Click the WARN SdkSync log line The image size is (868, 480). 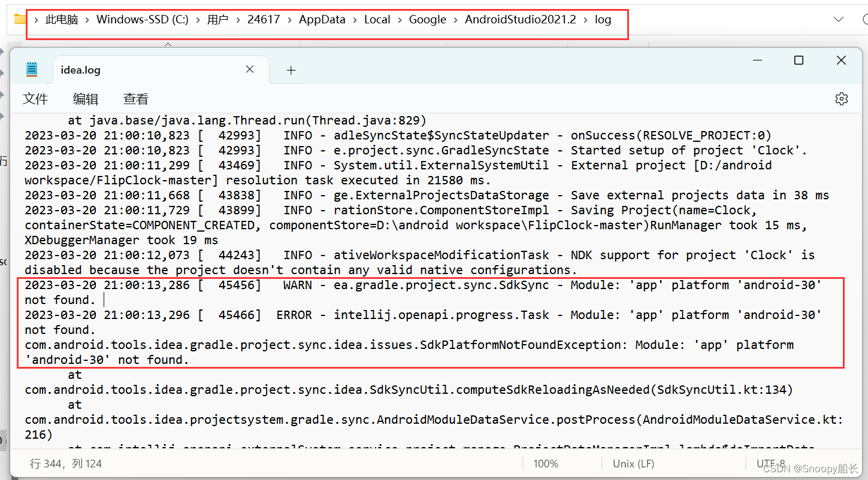423,292
